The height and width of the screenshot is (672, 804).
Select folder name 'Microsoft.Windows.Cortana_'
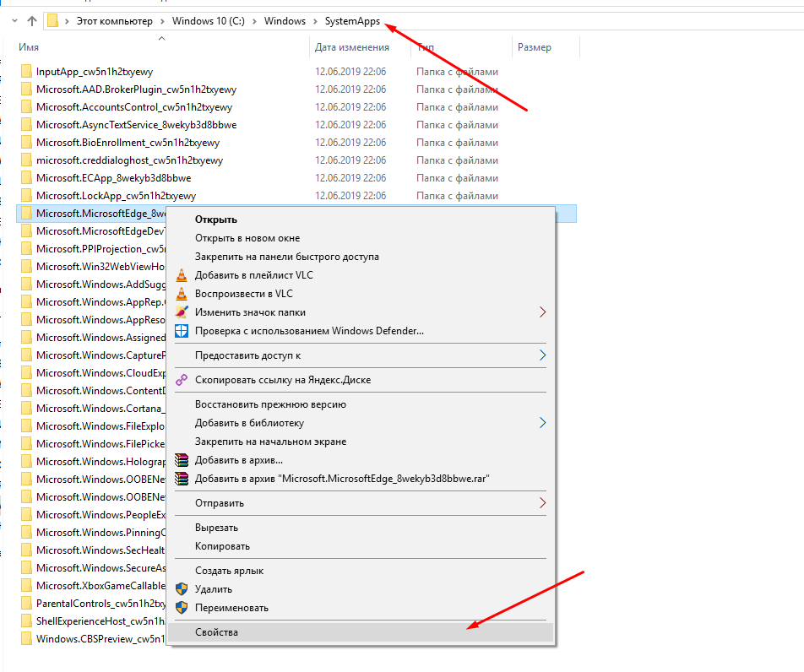tap(101, 409)
